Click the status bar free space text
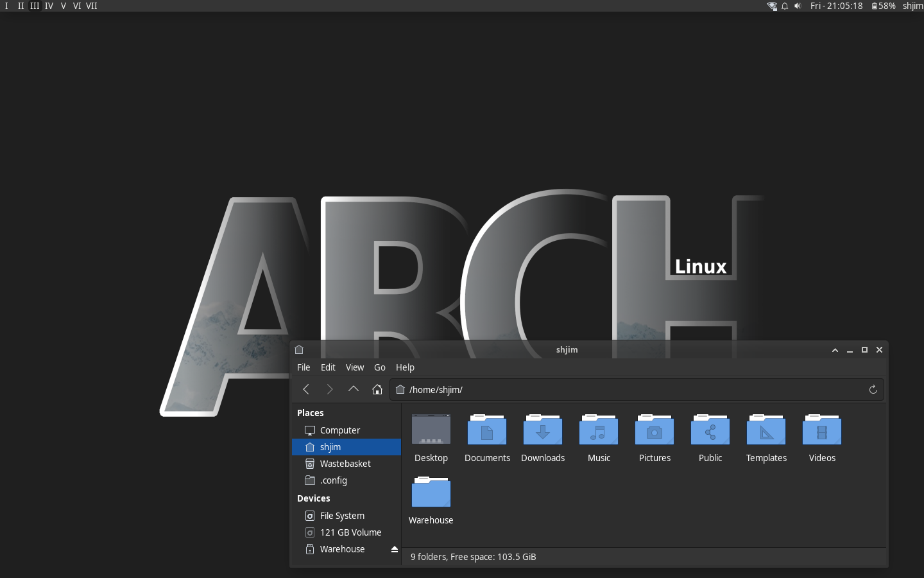Viewport: 924px width, 578px height. pyautogui.click(x=474, y=557)
